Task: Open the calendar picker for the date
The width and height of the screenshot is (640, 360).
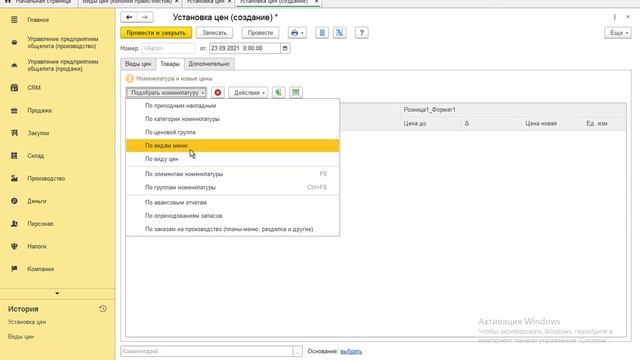Action: pyautogui.click(x=285, y=48)
